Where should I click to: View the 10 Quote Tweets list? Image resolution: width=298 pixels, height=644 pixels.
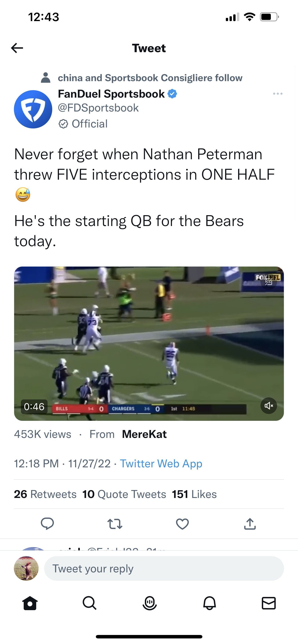(124, 494)
